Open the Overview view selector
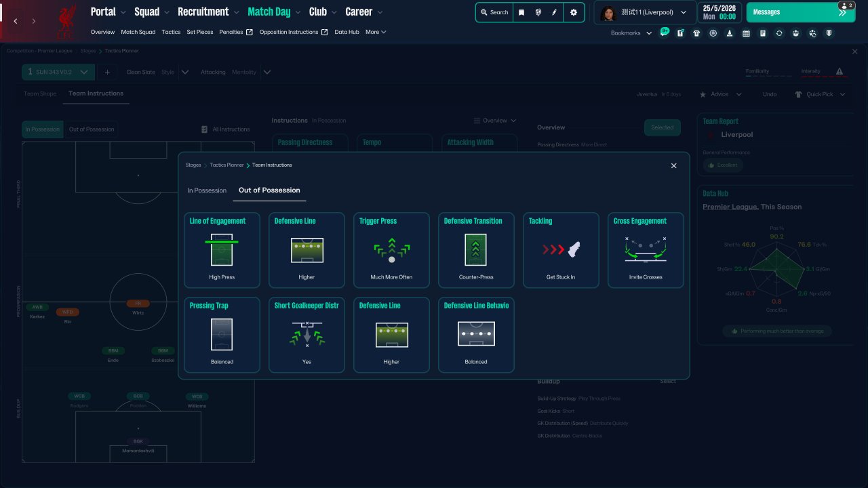Screen dimensions: 868x488 495,121
